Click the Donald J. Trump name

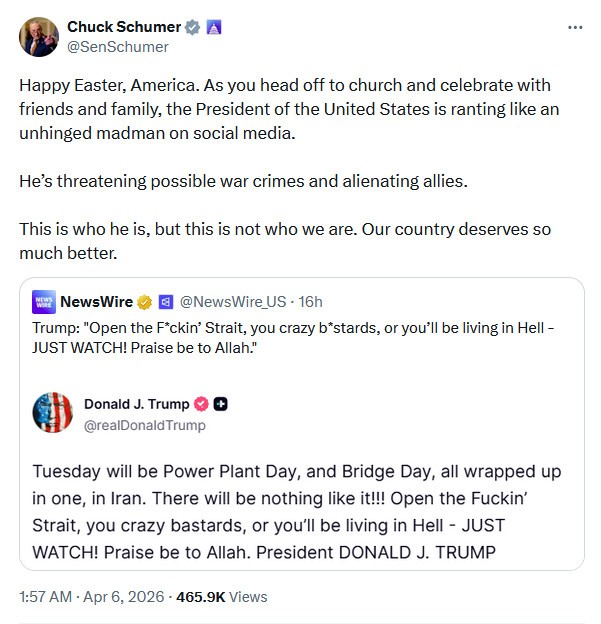[136, 404]
